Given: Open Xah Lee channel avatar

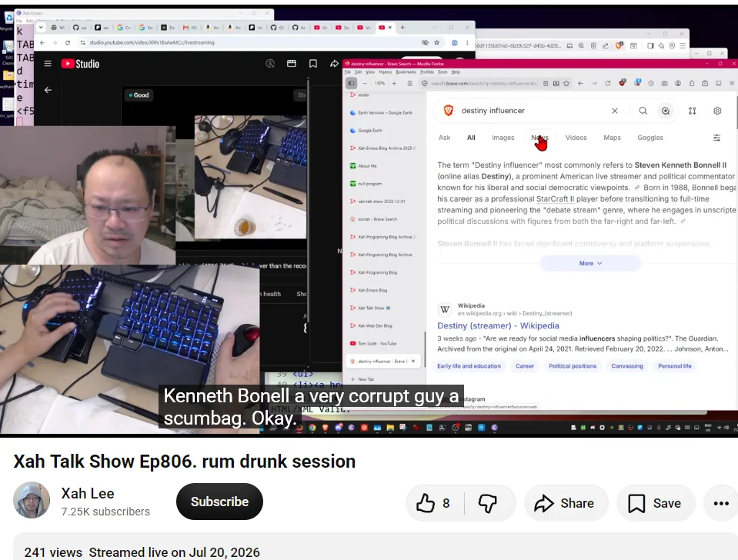Looking at the screenshot, I should point(32,500).
